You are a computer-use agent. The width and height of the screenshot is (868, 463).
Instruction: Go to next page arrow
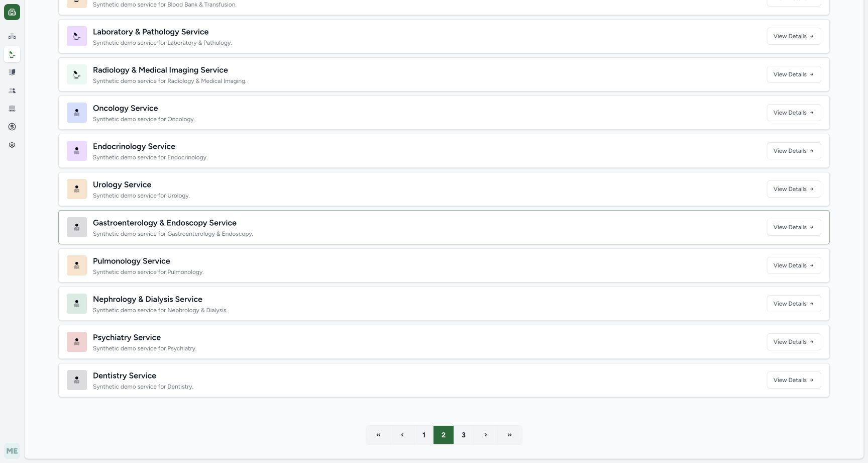point(486,435)
